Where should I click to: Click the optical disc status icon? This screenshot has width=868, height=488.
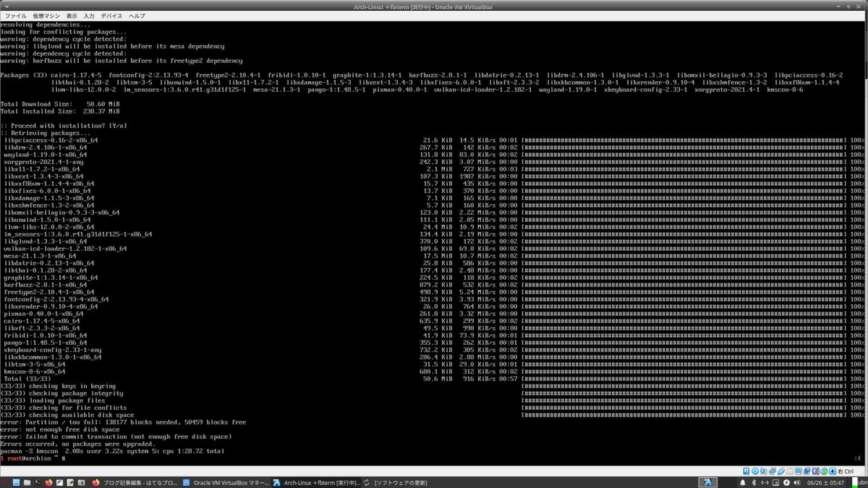[x=755, y=471]
